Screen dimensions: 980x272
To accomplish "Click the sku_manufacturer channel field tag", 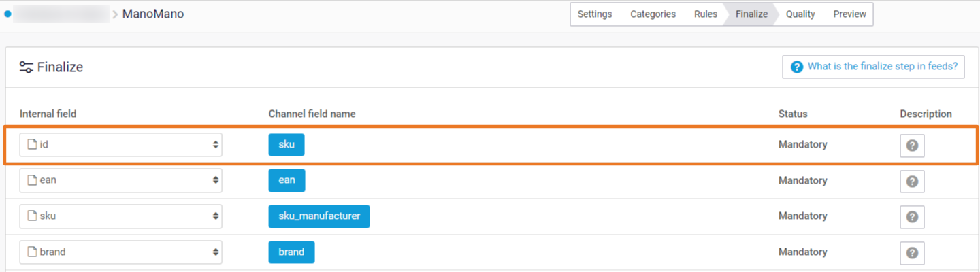I will (318, 216).
